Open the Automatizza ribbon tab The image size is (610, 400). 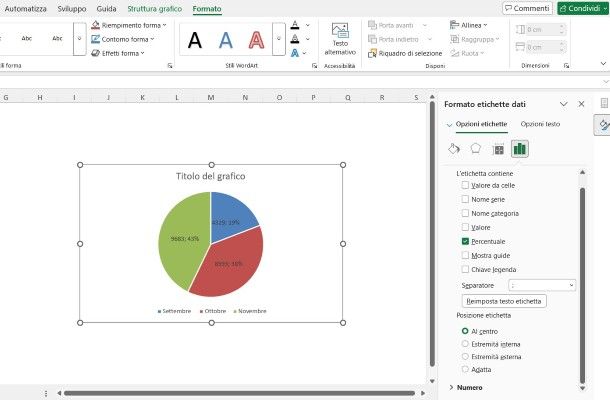coord(26,9)
